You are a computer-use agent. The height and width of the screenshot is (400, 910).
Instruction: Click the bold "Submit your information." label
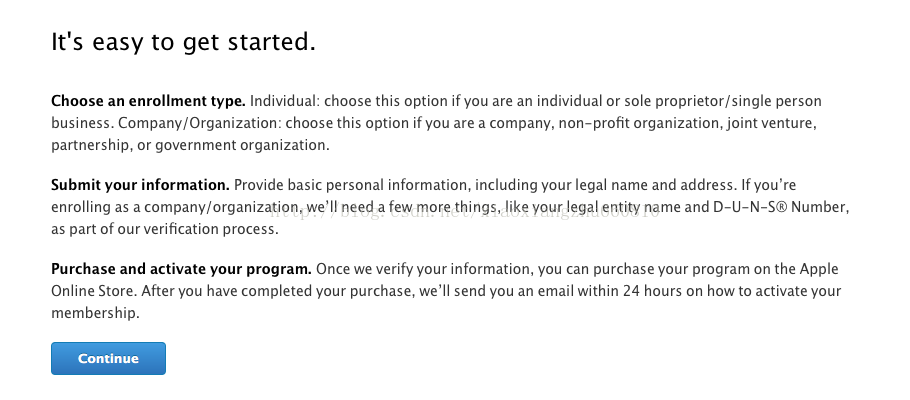coord(140,185)
